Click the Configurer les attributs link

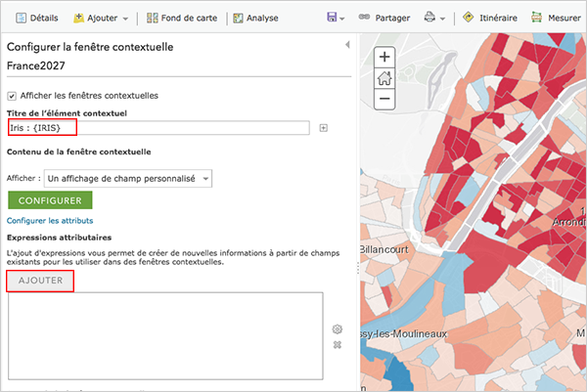(x=49, y=222)
